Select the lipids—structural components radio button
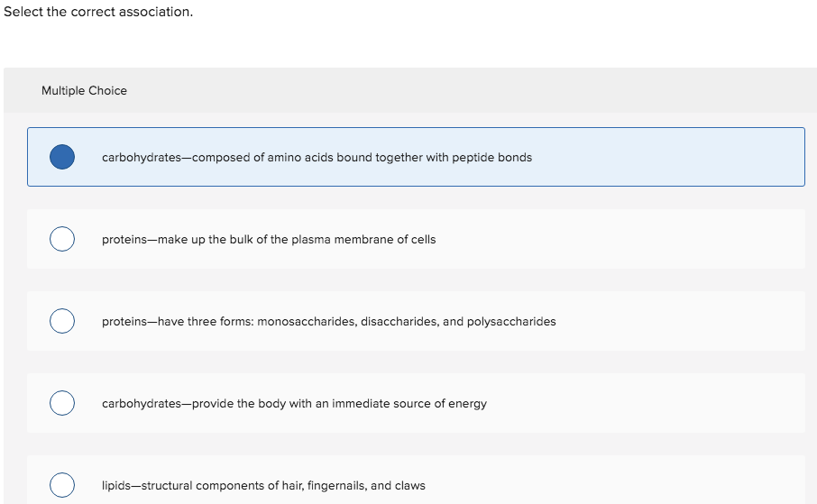Viewport: 817px width, 504px height. click(62, 485)
